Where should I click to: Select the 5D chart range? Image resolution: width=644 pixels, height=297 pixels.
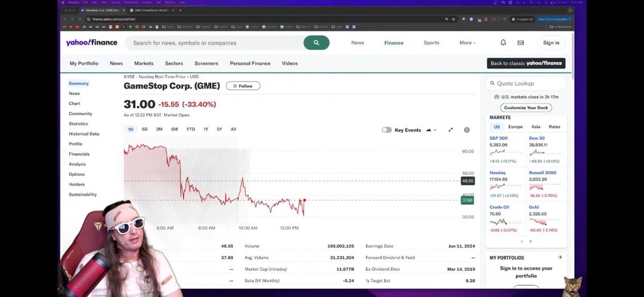pos(145,129)
